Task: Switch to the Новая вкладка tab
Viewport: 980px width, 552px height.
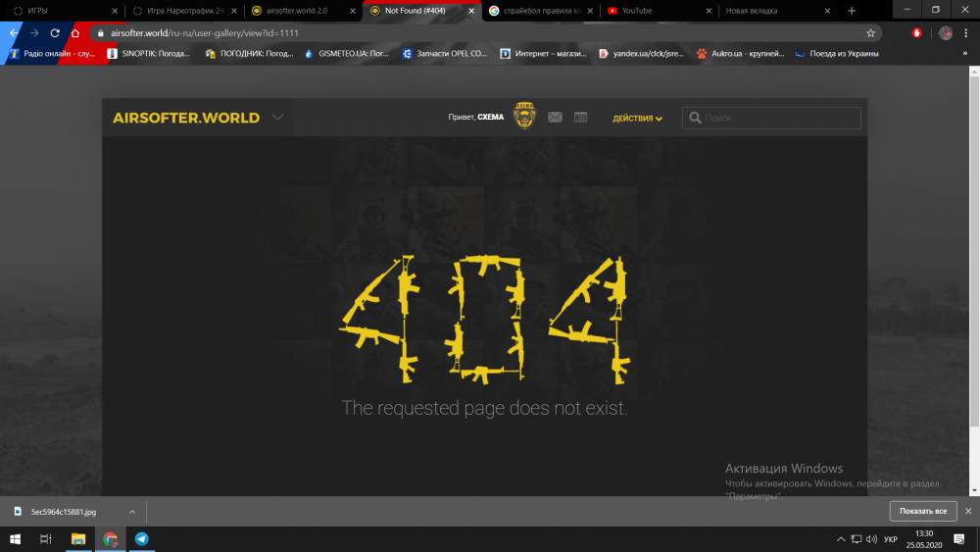Action: [777, 11]
